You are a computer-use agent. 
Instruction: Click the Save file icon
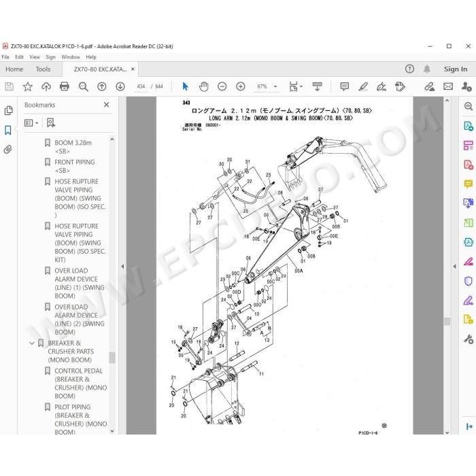(x=9, y=86)
